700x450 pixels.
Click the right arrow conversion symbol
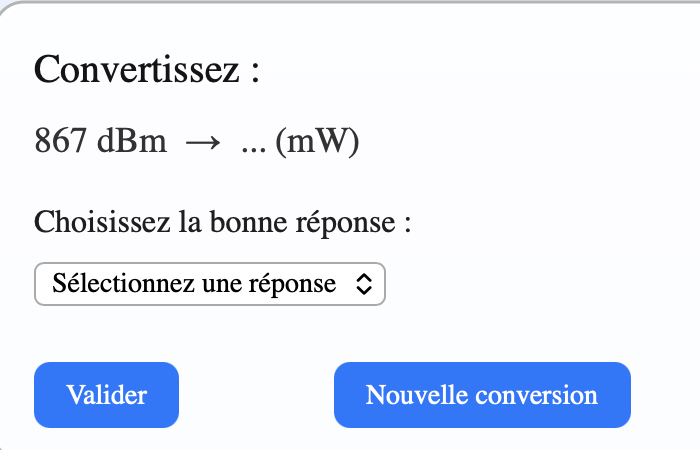pyautogui.click(x=203, y=142)
